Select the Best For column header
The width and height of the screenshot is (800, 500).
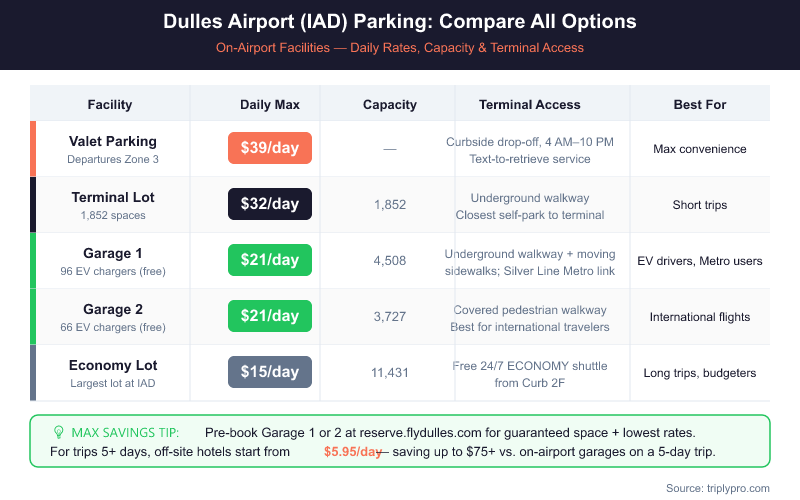point(700,104)
